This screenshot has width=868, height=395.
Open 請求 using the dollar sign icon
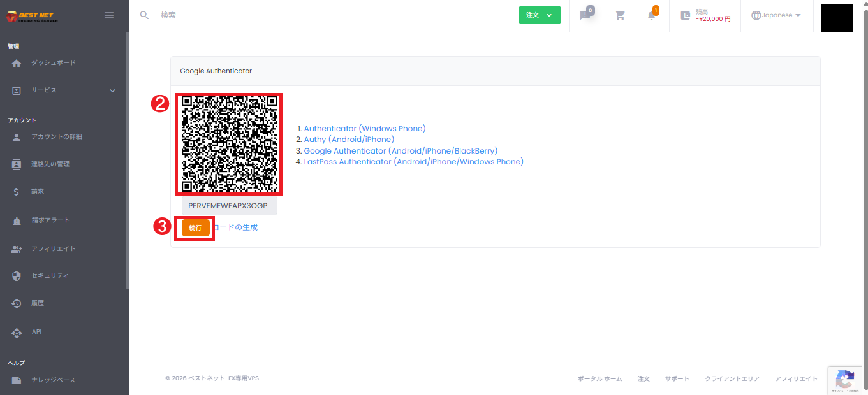16,191
